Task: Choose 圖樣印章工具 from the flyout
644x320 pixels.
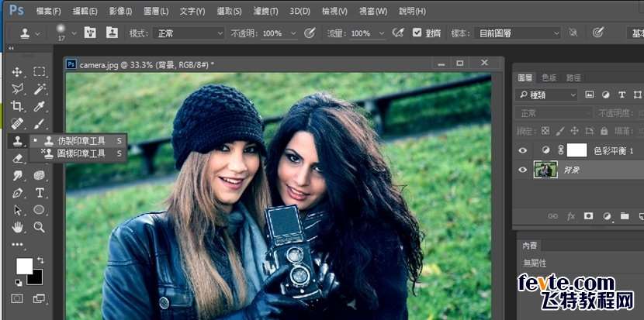Action: click(x=81, y=153)
